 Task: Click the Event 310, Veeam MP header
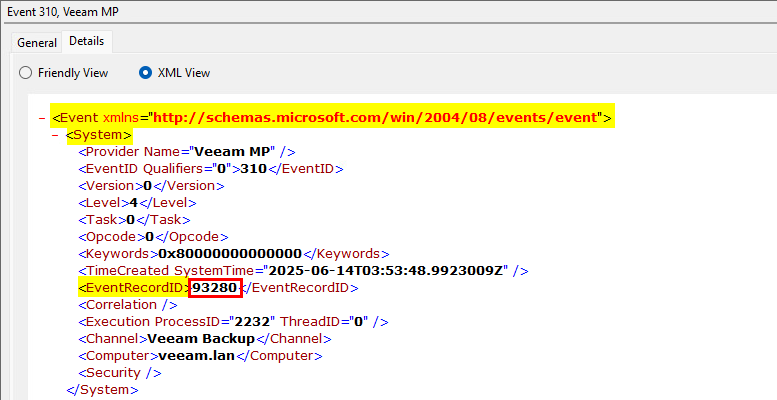point(63,12)
